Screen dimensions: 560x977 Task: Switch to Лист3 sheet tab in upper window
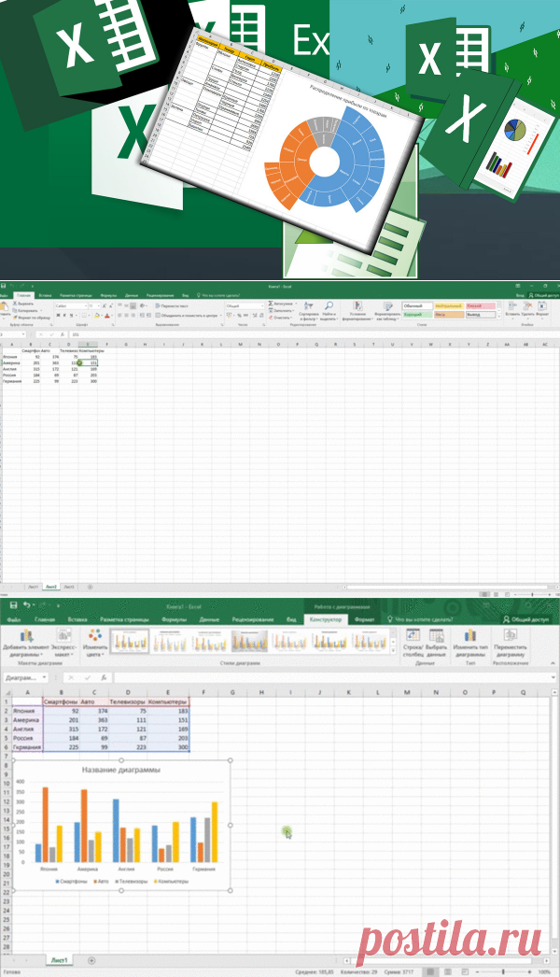coord(69,587)
